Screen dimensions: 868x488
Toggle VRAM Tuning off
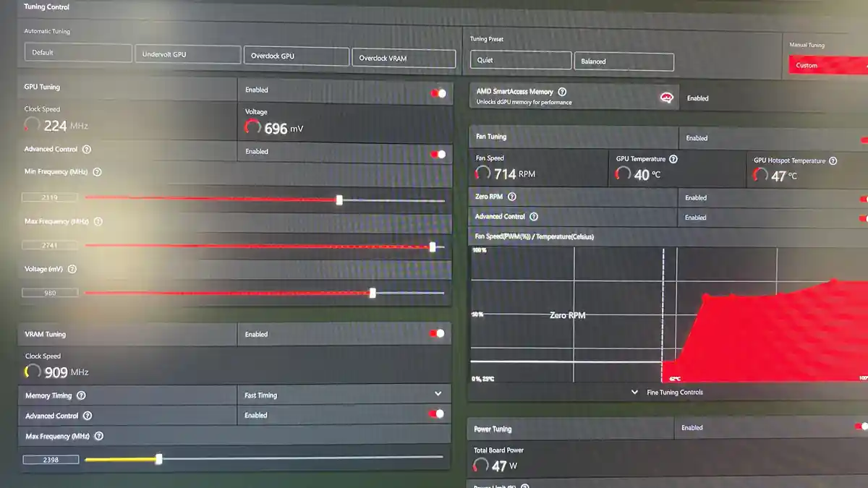tap(437, 333)
